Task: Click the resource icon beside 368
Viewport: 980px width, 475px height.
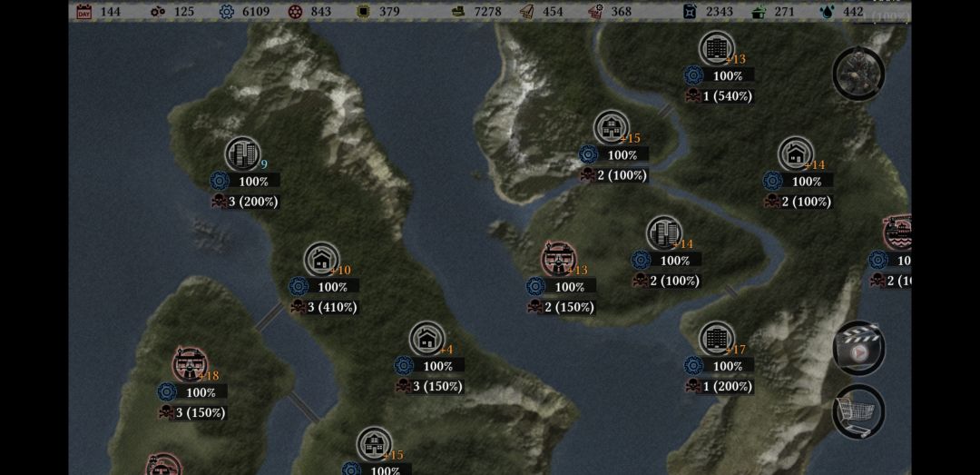Action: (595, 11)
